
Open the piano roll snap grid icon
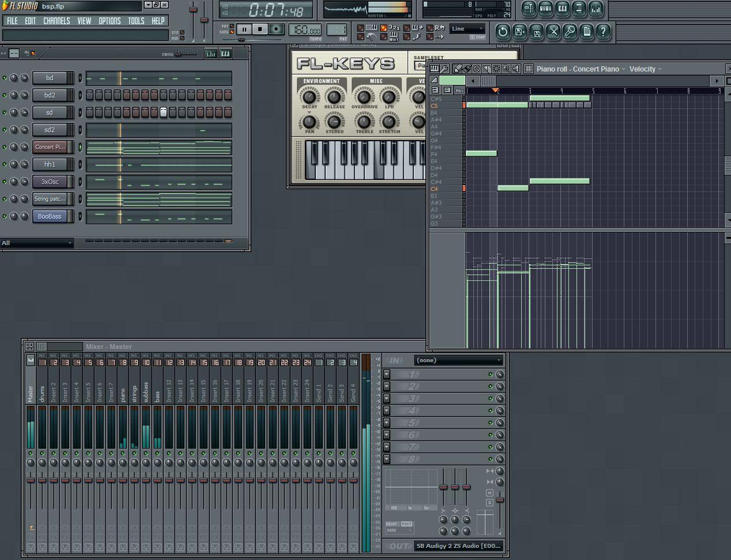(x=529, y=69)
